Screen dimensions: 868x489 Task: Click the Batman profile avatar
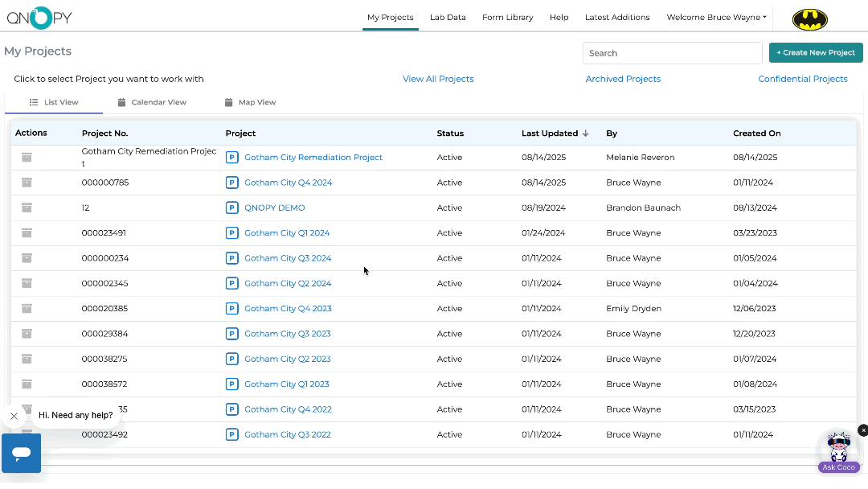coord(810,18)
